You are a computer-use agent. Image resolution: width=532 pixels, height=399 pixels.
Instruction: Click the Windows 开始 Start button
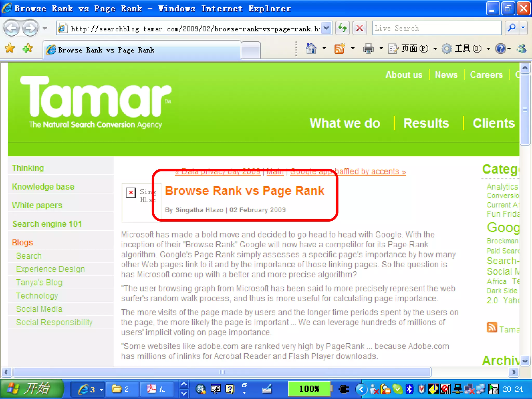(32, 389)
